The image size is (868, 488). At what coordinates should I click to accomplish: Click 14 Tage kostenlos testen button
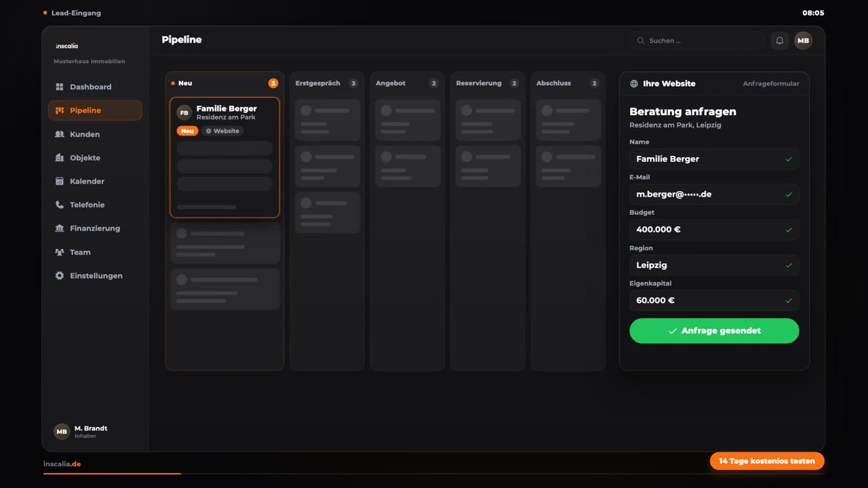coord(767,461)
